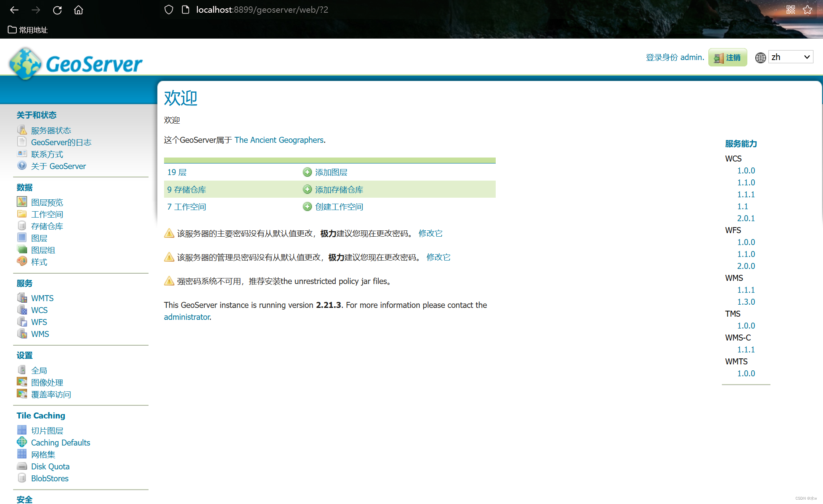Click the browser refresh button
The image size is (823, 504).
(x=57, y=10)
